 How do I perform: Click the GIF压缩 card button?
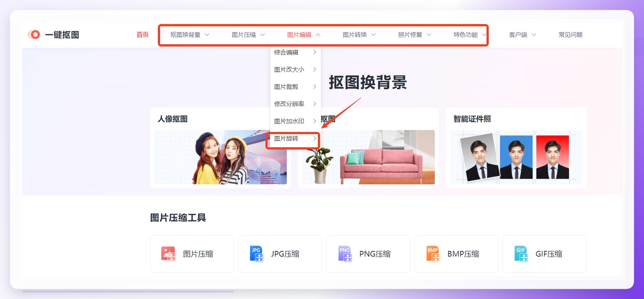(545, 254)
